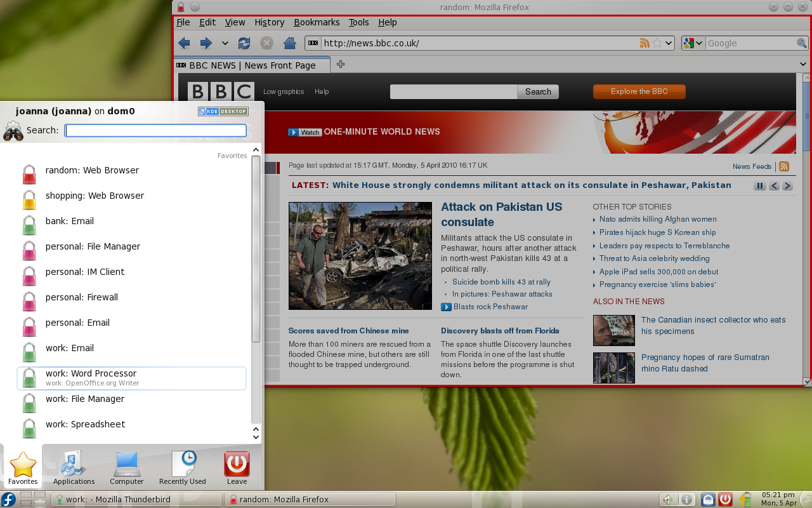The width and height of the screenshot is (812, 508).
Task: Click the red power icon in the system tray
Action: (725, 500)
